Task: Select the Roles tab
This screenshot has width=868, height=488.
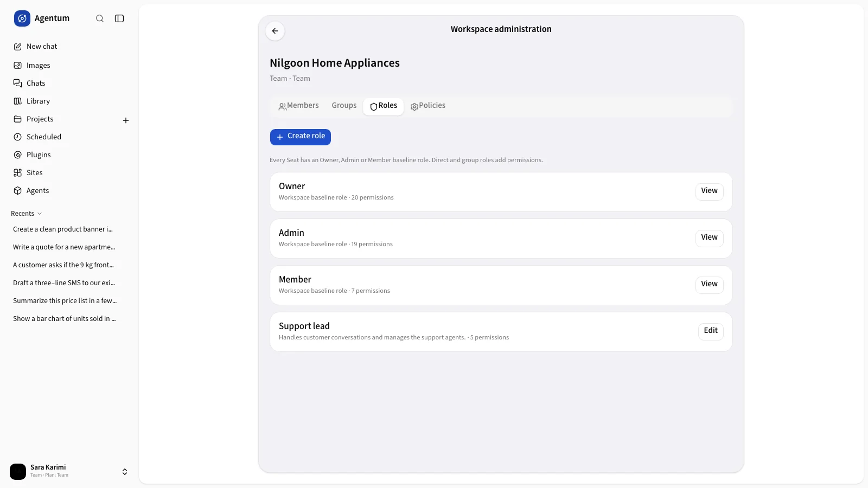Action: pos(384,106)
